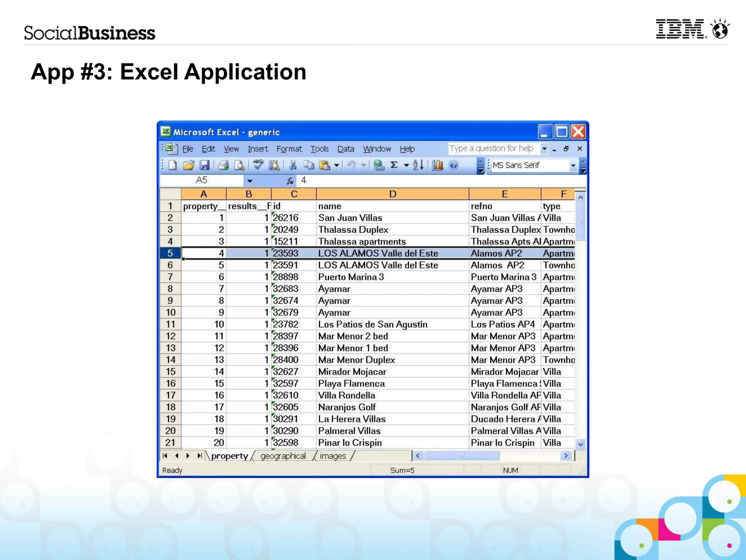Click the blue Help question mark icon

(454, 165)
